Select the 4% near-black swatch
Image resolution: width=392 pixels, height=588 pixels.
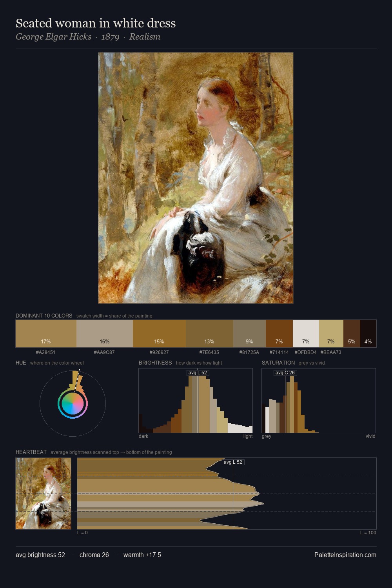368,334
